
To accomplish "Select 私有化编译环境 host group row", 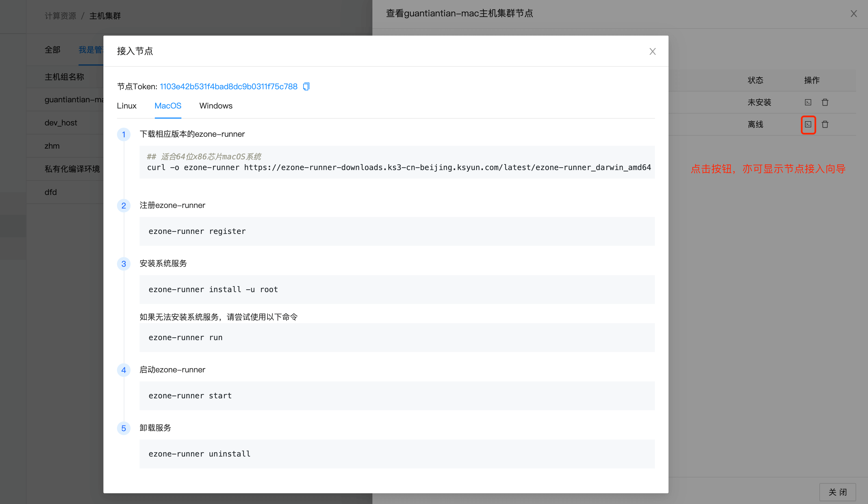I will (72, 169).
